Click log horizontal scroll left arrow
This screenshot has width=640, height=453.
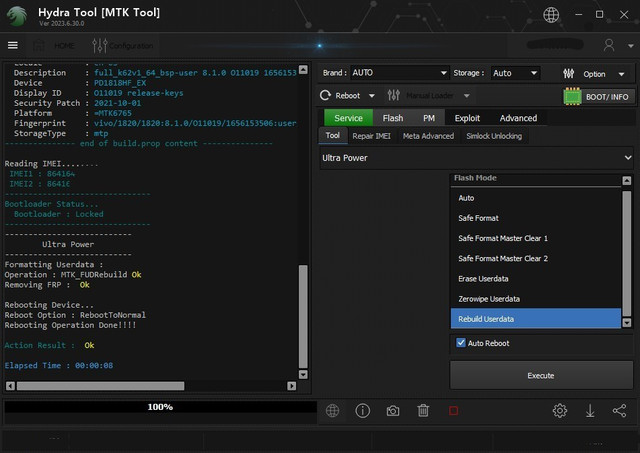point(11,386)
